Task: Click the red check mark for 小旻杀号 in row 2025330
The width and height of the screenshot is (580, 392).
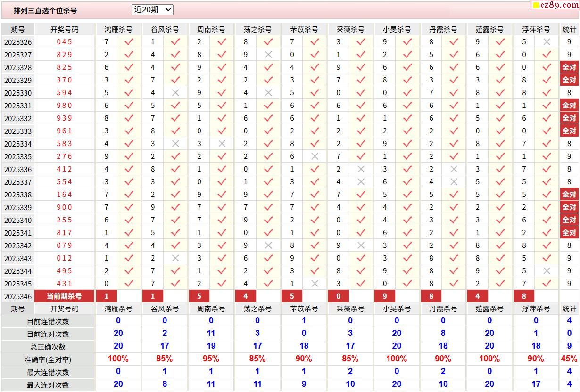Action: (407, 93)
